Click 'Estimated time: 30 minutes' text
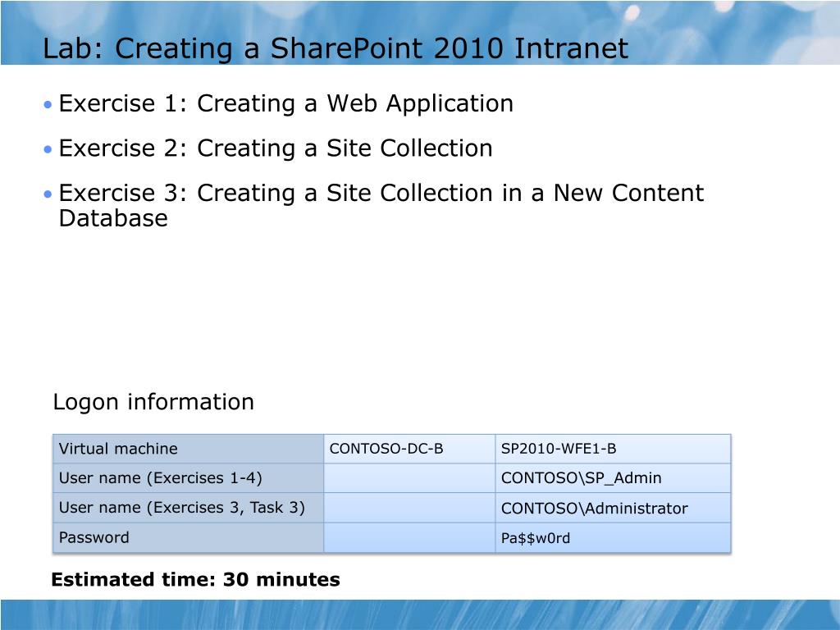 click(x=195, y=580)
